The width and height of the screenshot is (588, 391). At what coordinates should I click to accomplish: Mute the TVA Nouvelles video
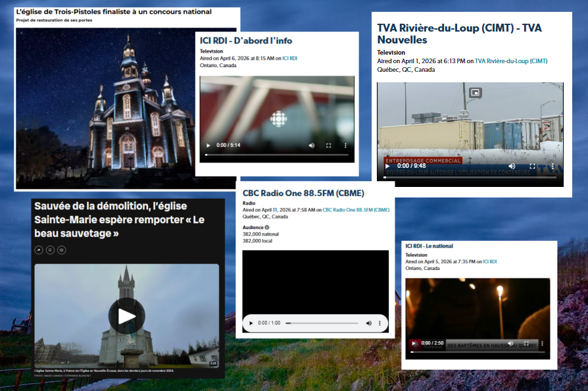[515, 167]
